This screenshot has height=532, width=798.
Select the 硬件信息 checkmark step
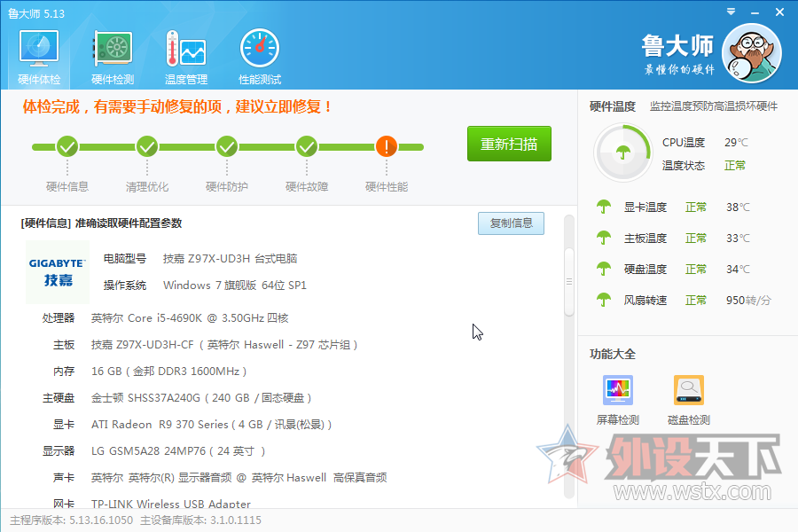(67, 147)
